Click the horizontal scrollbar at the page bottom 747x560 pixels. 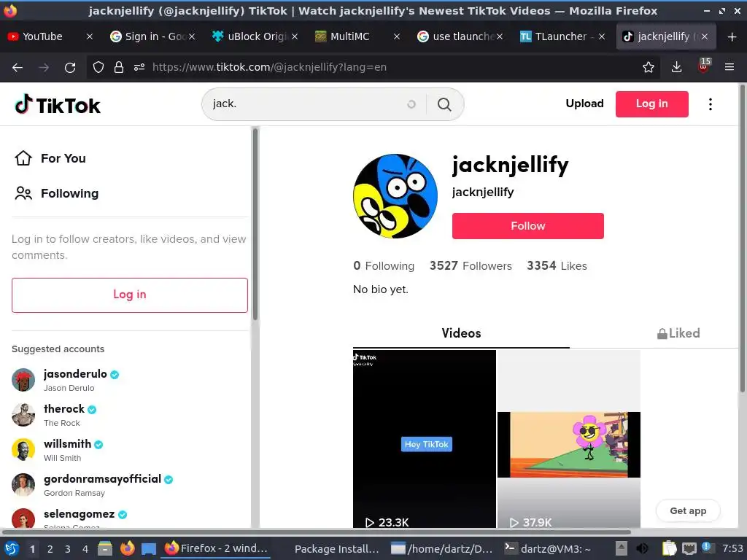click(x=317, y=532)
